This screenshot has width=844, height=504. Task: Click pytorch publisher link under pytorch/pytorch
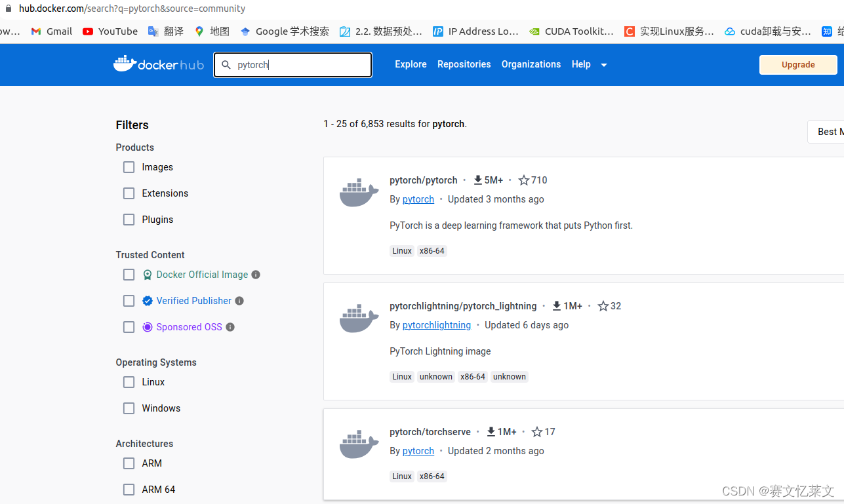[x=418, y=199]
